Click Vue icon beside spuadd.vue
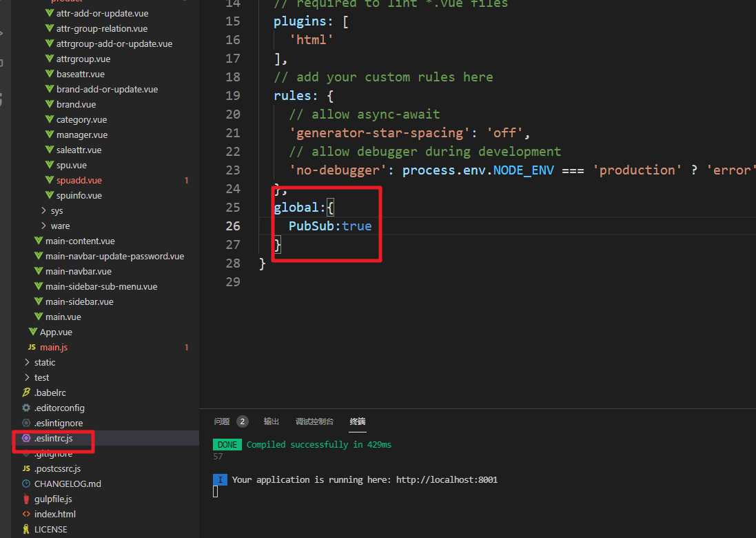 [49, 180]
